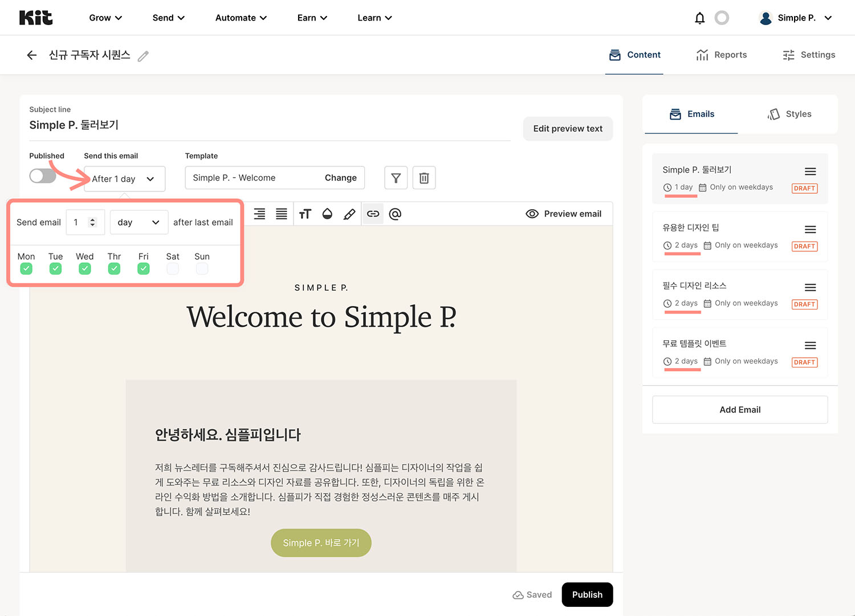
Task: Insert personalization with @ icon
Action: (395, 214)
